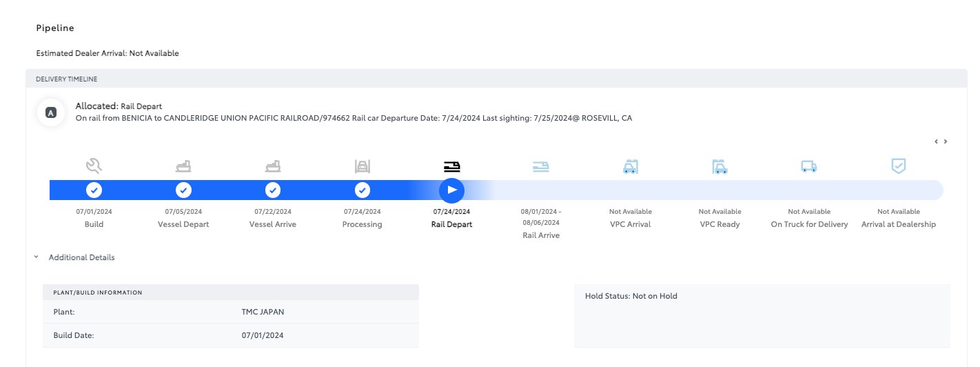Click the Rail Arrive date range
This screenshot has height=367, width=980.
pos(541,217)
